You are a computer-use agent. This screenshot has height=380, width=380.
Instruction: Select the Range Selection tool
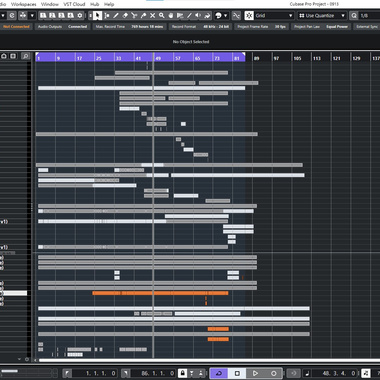[x=107, y=15]
